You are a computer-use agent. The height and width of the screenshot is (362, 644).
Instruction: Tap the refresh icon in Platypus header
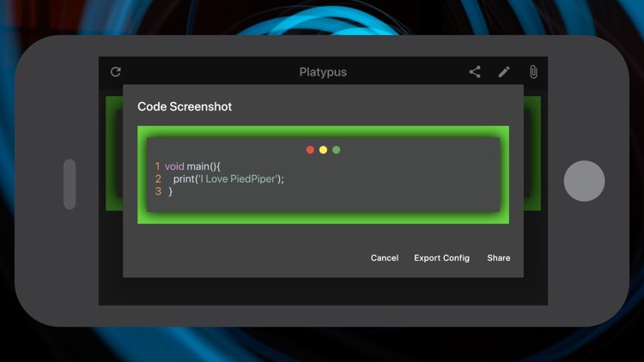[116, 72]
